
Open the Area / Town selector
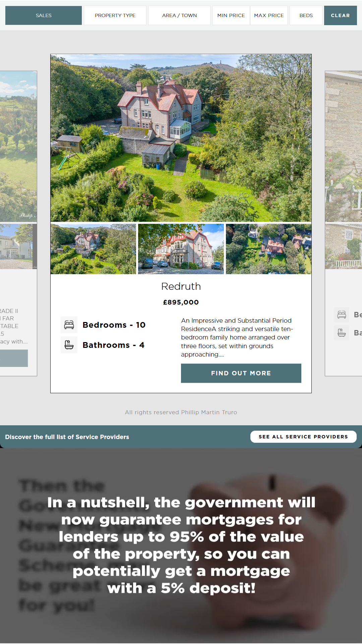[179, 15]
